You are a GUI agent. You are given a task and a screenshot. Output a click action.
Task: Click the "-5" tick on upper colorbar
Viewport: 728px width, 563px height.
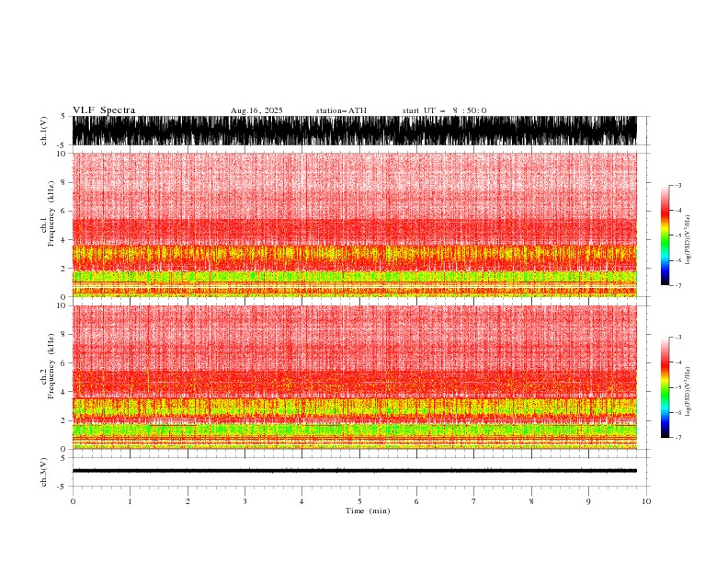pyautogui.click(x=677, y=236)
